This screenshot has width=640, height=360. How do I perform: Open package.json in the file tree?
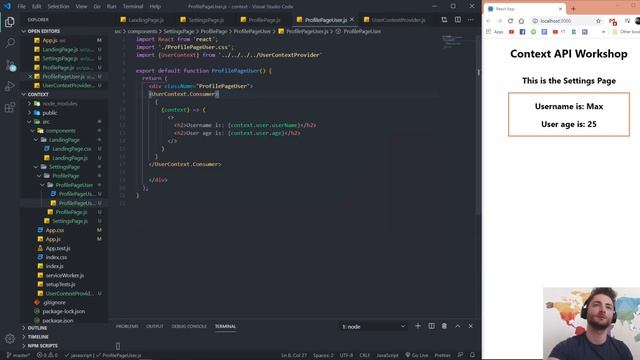58,320
